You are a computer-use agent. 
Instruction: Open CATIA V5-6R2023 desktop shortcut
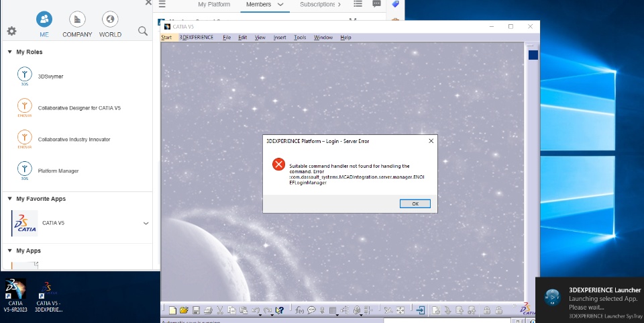pyautogui.click(x=15, y=295)
